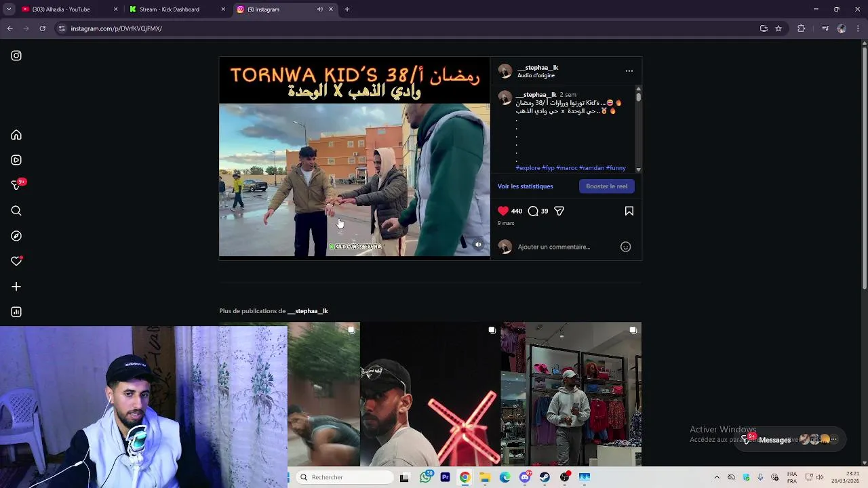Open Instagram logo home link
This screenshot has width=868, height=488.
16,56
